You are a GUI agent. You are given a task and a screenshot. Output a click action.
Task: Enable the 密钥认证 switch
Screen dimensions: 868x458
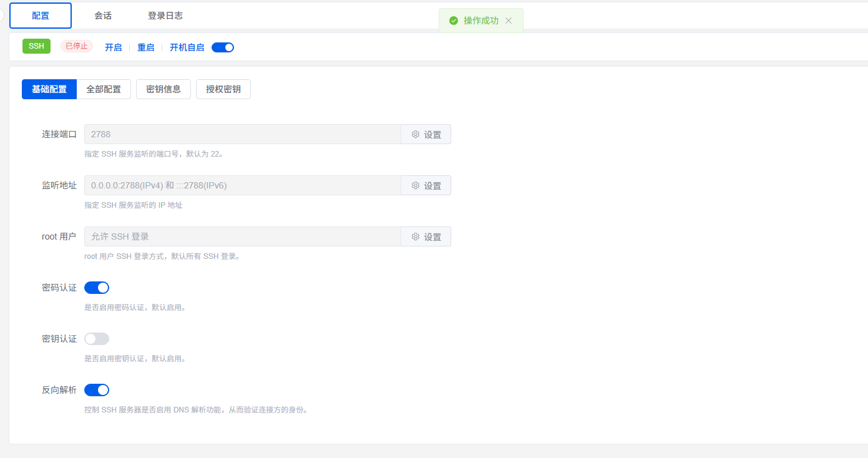(97, 339)
